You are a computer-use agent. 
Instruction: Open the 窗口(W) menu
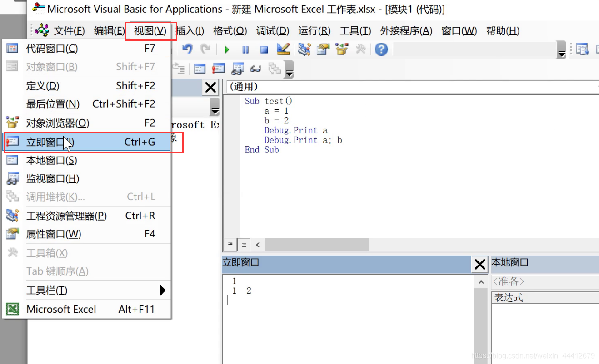[459, 31]
